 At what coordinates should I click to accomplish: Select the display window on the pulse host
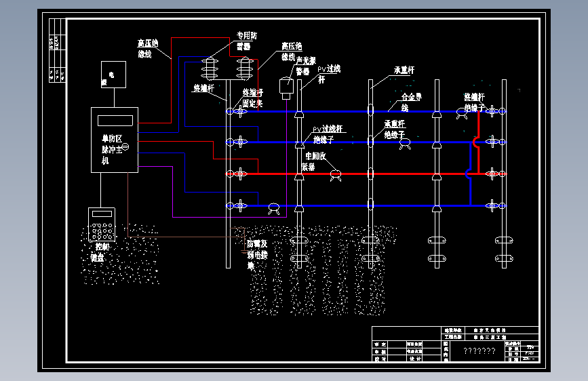(x=115, y=121)
